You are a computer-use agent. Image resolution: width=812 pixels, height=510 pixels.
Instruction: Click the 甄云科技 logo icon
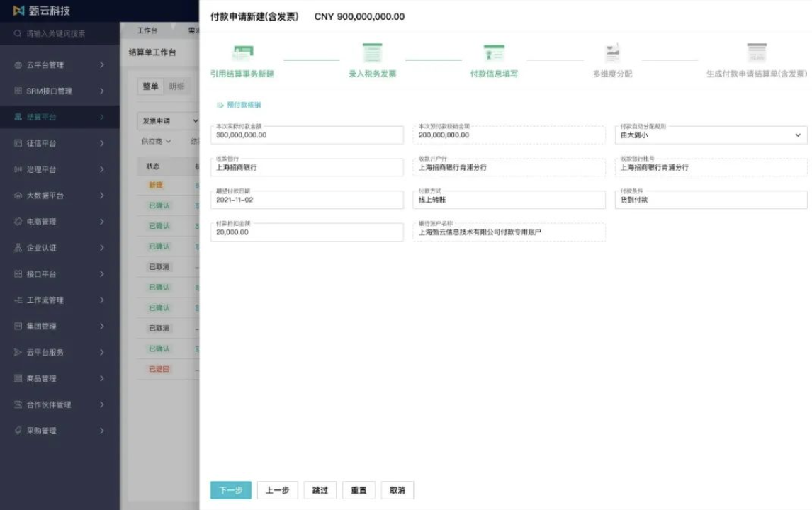18,11
